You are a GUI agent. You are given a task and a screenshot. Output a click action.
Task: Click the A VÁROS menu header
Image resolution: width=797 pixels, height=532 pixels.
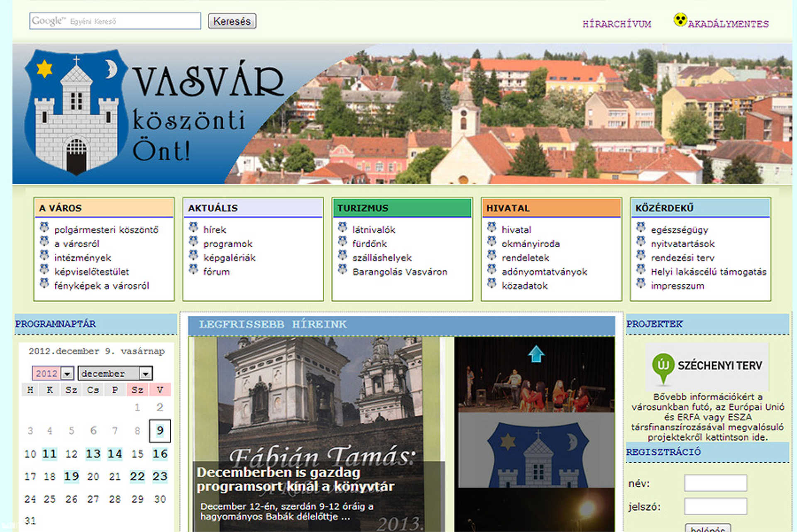(x=104, y=208)
